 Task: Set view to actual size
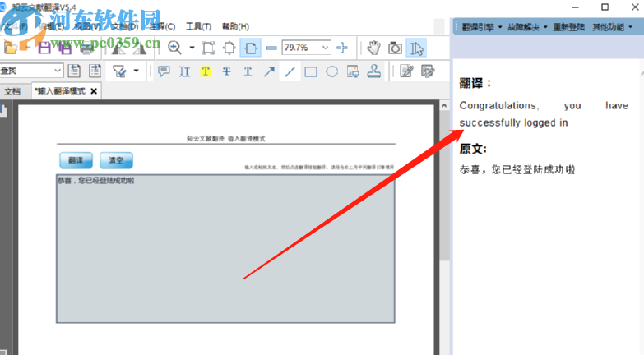click(x=209, y=48)
